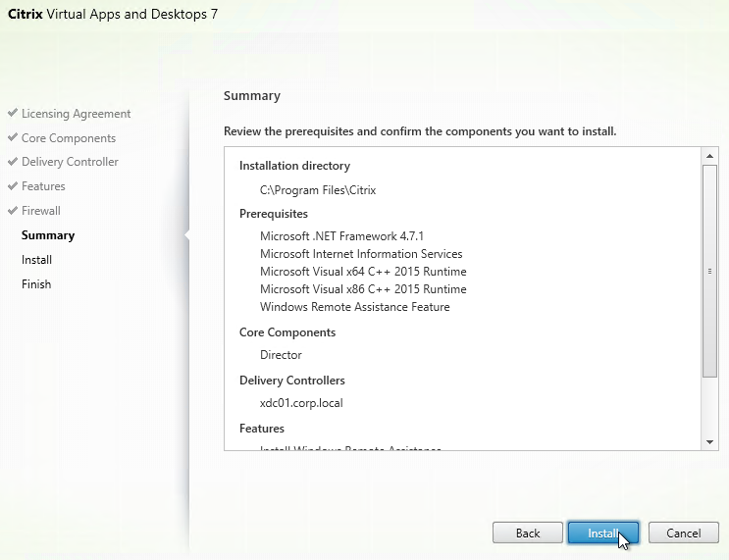Click the Install button
The width and height of the screenshot is (729, 560).
tap(603, 533)
